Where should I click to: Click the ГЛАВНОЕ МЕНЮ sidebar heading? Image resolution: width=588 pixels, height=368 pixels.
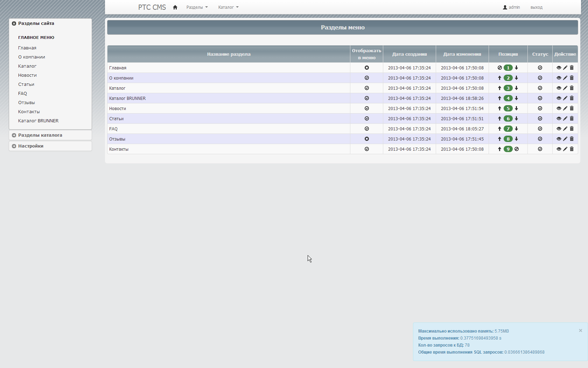[x=36, y=38]
